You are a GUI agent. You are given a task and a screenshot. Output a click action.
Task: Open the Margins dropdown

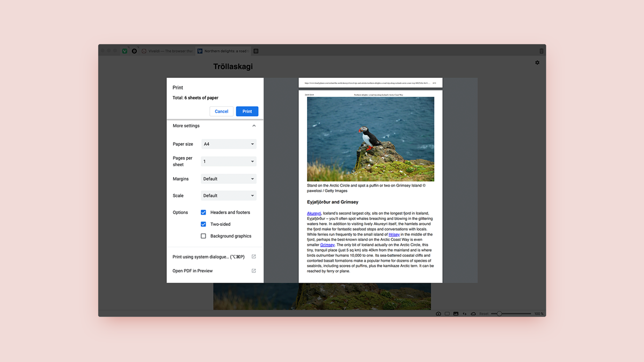pyautogui.click(x=229, y=179)
